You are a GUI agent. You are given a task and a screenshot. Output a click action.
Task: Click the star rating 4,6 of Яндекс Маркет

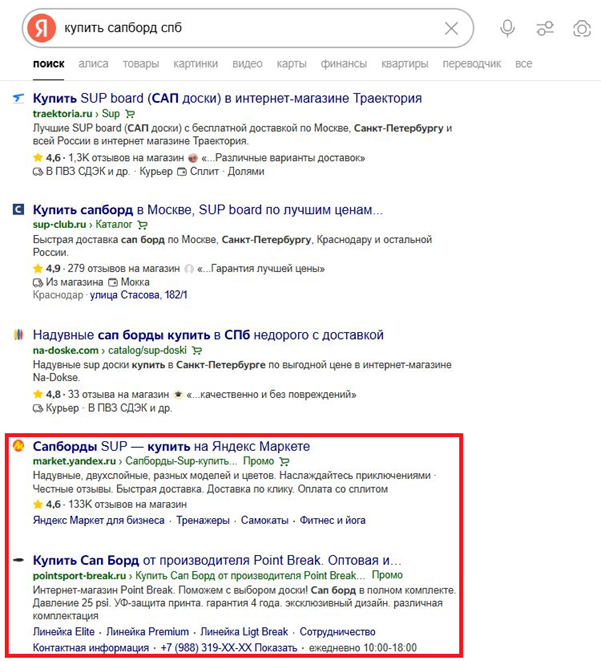47,505
